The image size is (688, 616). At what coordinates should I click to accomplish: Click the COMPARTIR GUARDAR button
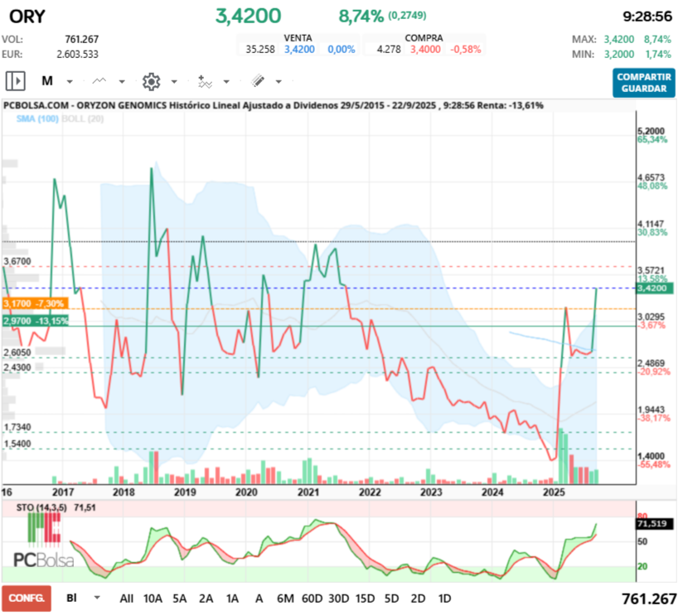[x=644, y=82]
